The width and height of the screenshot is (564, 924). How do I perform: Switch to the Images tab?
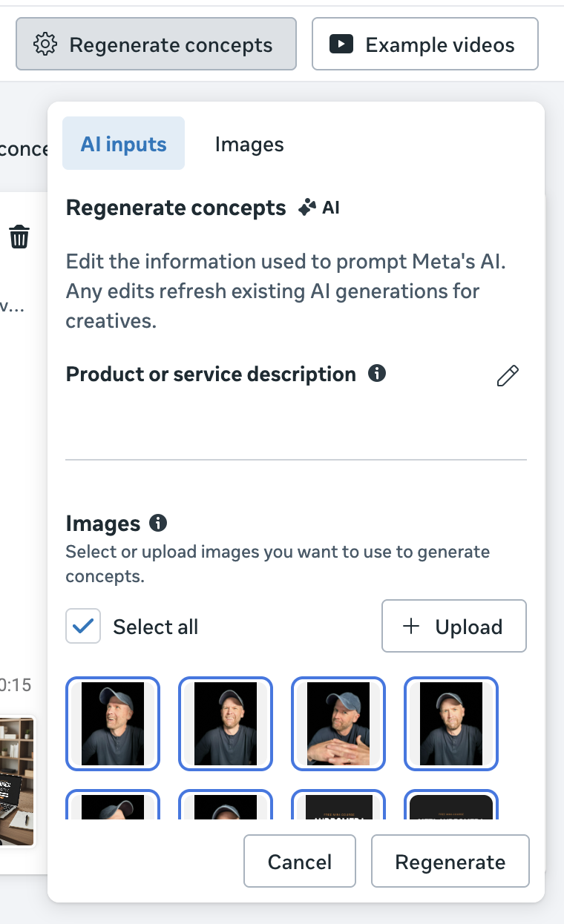pos(249,144)
